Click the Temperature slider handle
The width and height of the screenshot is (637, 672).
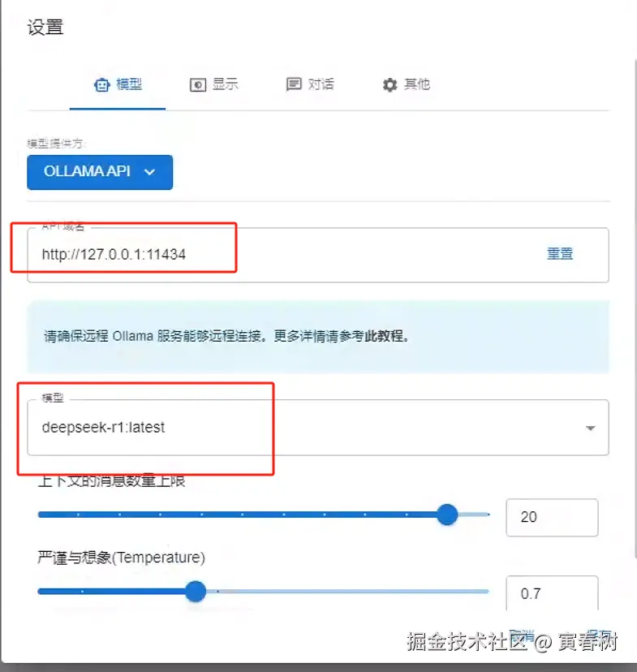pyautogui.click(x=196, y=592)
